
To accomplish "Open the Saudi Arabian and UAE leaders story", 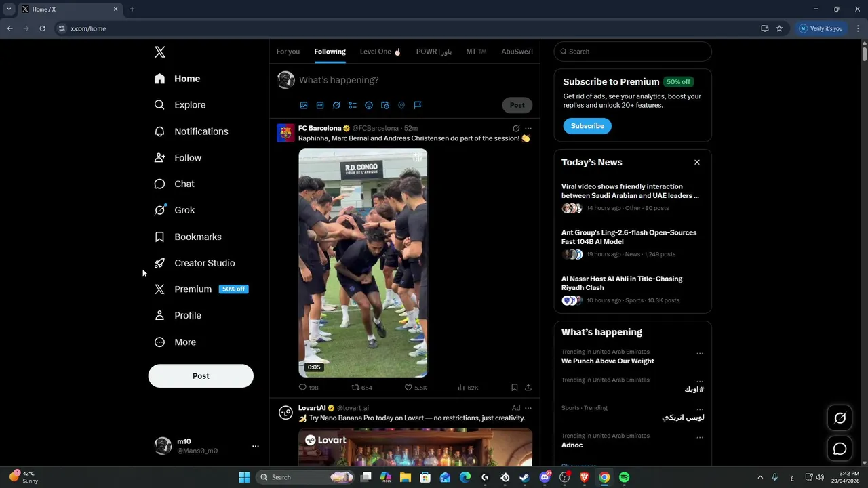I will (630, 191).
